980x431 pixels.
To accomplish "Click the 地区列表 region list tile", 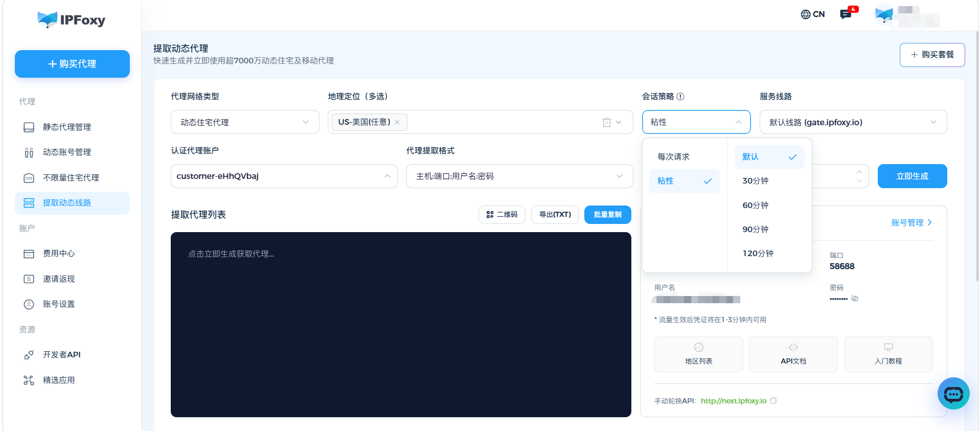I will pyautogui.click(x=699, y=354).
